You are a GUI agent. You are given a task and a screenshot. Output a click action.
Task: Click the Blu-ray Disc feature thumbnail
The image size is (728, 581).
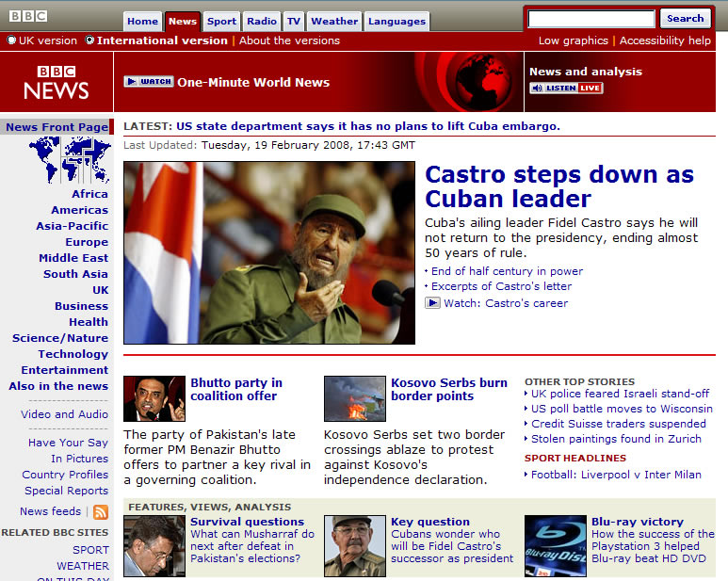[556, 546]
